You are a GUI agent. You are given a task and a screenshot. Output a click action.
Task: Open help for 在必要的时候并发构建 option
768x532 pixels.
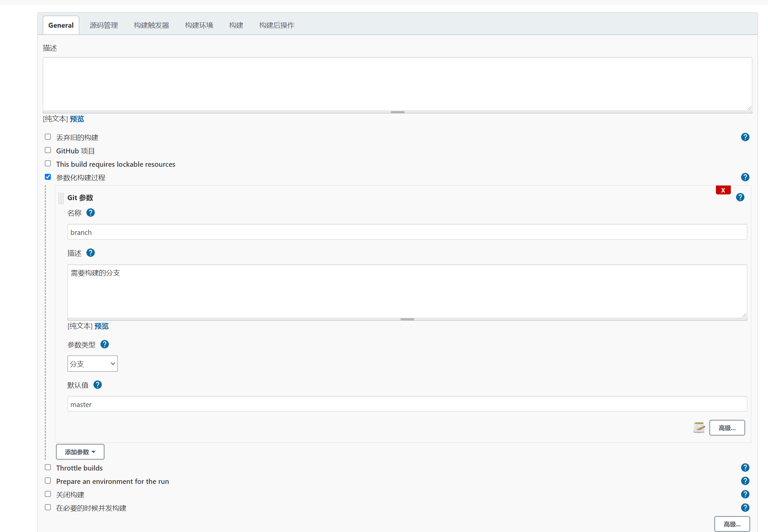pyautogui.click(x=745, y=508)
